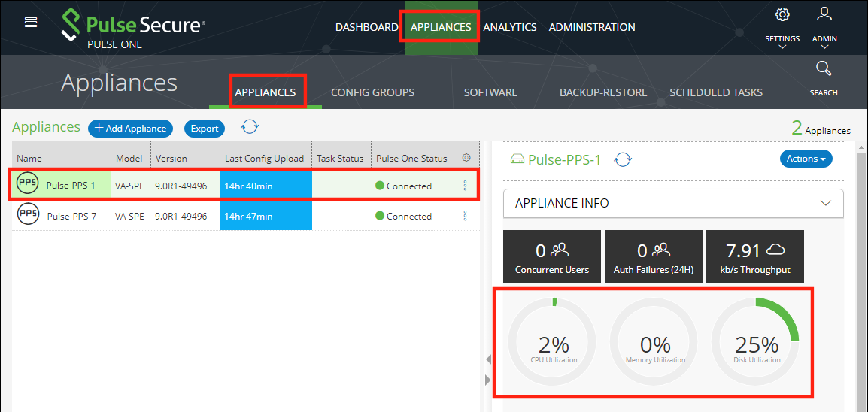Open the ADMINISTRATION menu

(x=592, y=27)
